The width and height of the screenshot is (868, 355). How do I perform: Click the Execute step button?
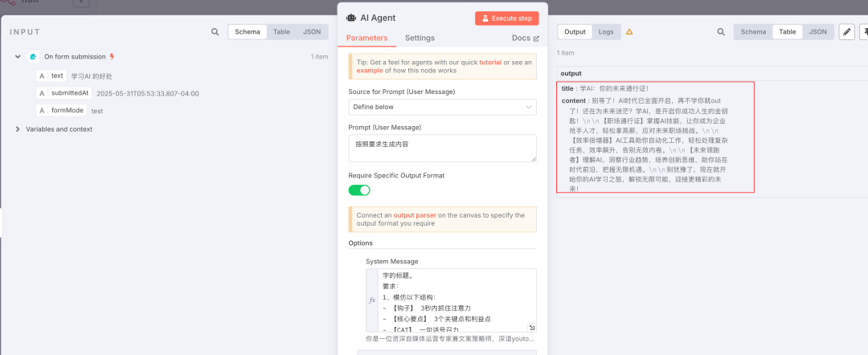point(506,18)
